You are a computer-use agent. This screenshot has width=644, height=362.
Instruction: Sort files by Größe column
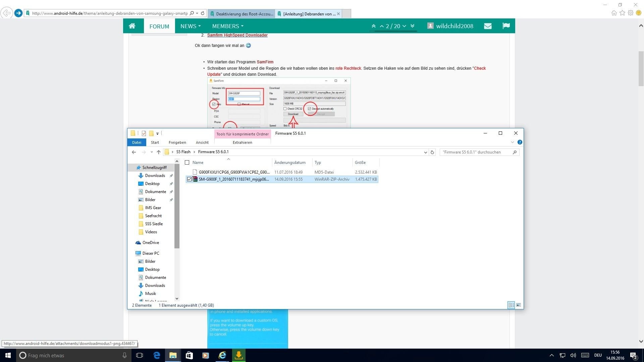[360, 163]
